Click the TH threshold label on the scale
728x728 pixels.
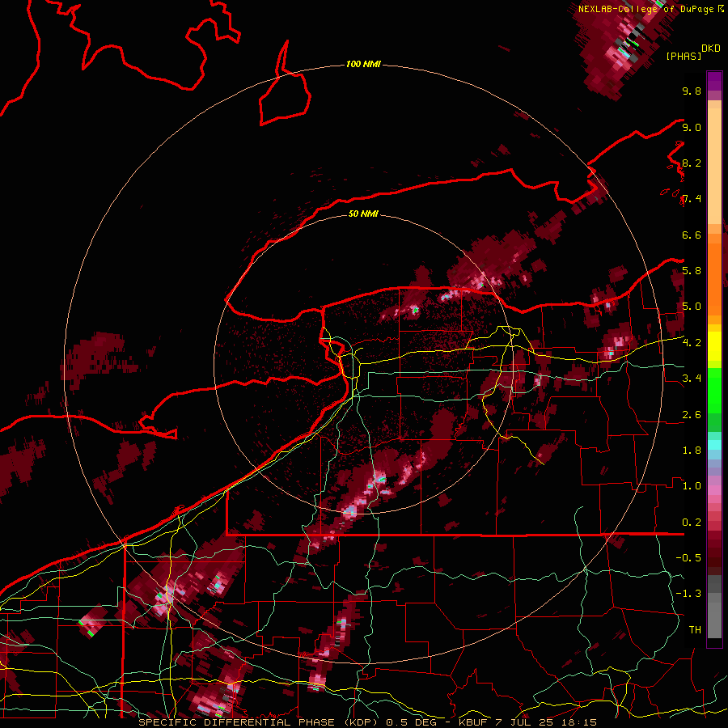pos(695,629)
